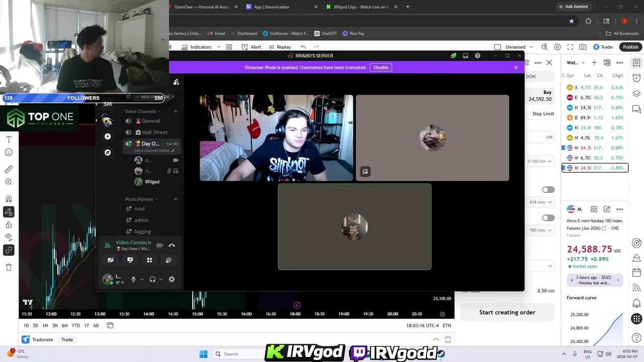Screen dimensions: 644x362
Task: Open Discord Help question-mark icon
Action: point(477,56)
